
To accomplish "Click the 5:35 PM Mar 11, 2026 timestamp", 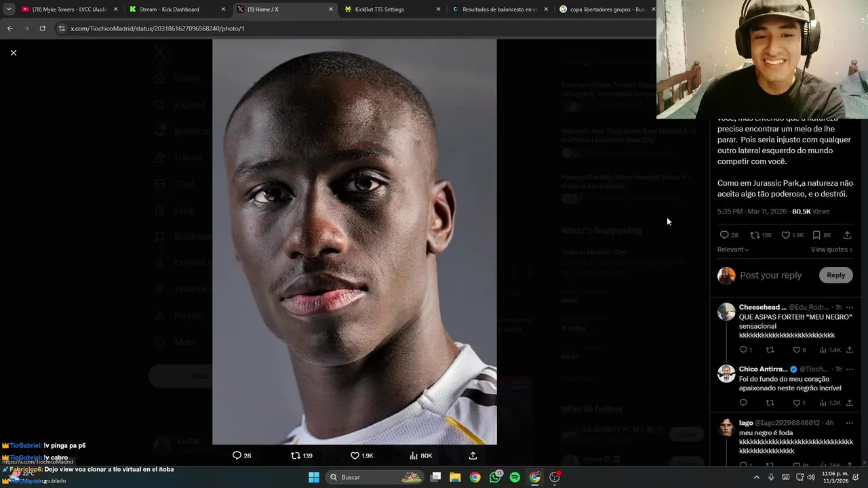I will tap(752, 211).
